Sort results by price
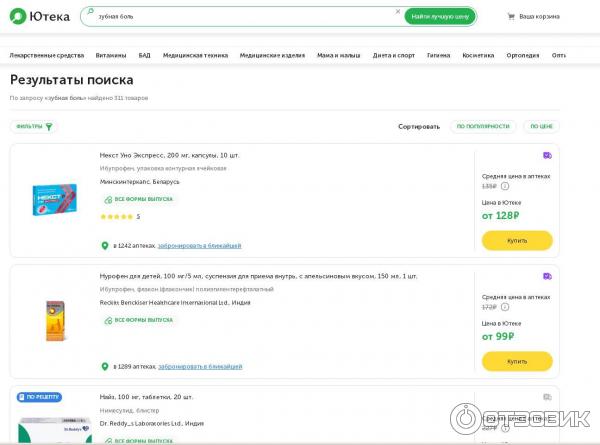Image resolution: width=600 pixels, height=445 pixels. (x=541, y=127)
